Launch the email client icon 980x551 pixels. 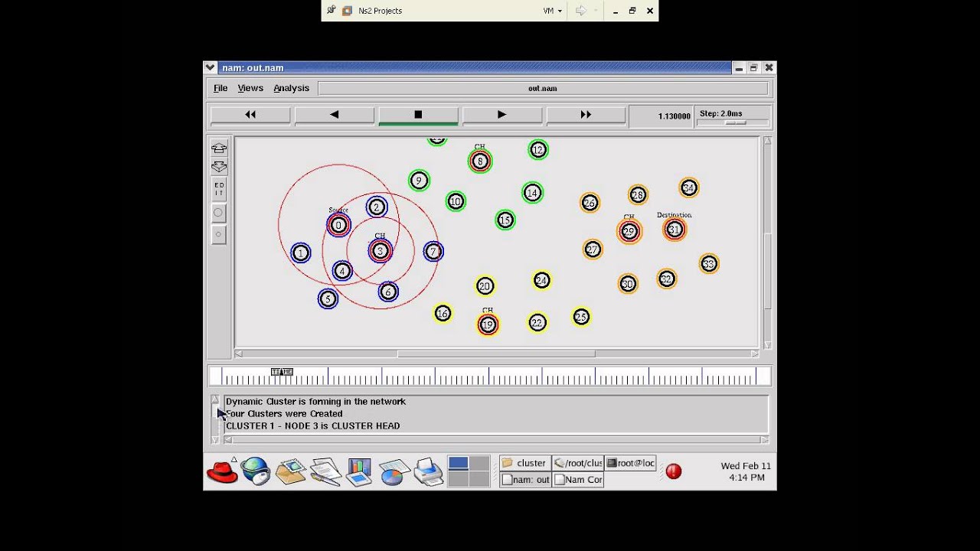[290, 471]
